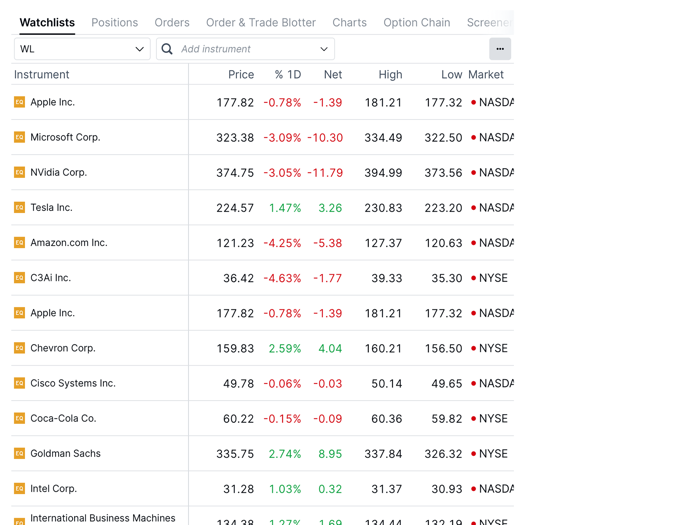Click the red market status dot for C3Ai
Screen dimensions: 700x525
473,278
